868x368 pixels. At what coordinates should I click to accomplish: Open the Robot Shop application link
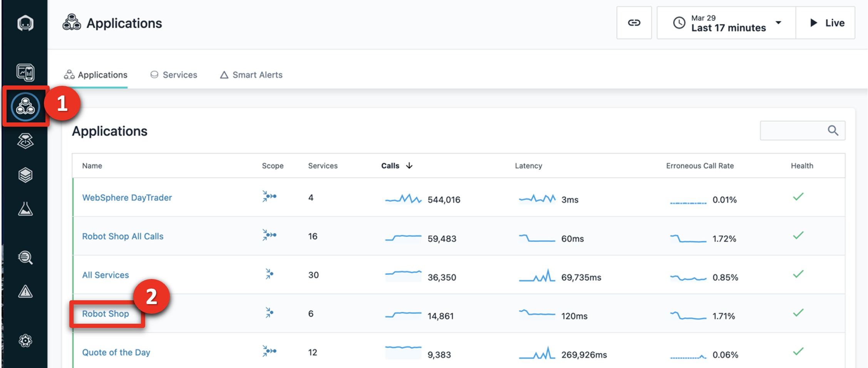click(x=106, y=314)
